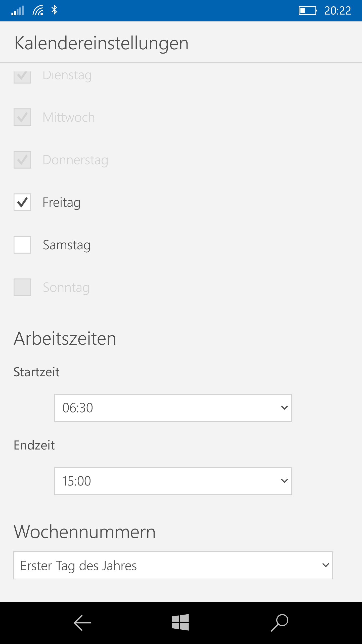Viewport: 362px width, 644px height.
Task: Tap the battery indicator icon
Action: tap(308, 11)
